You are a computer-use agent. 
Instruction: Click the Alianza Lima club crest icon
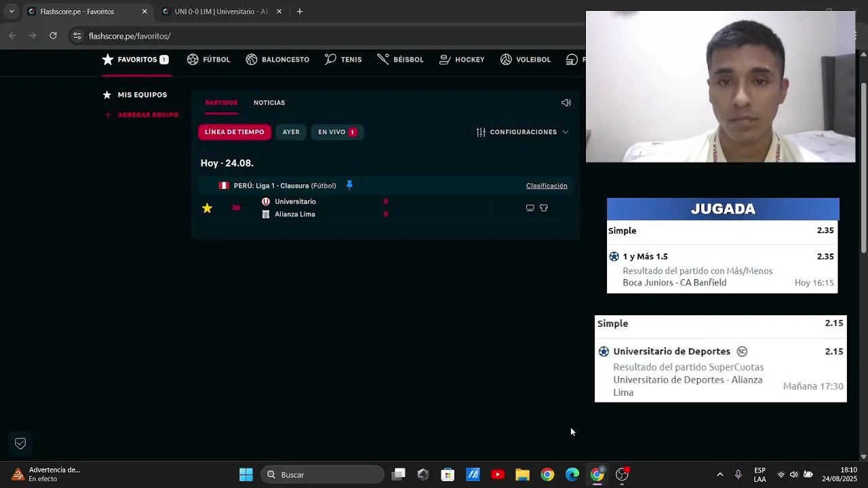(266, 214)
